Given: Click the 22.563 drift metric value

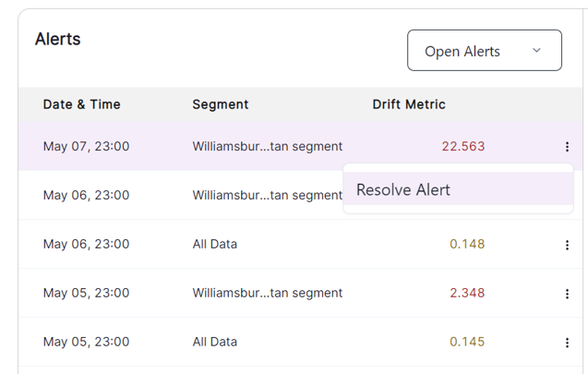Looking at the screenshot, I should point(463,146).
